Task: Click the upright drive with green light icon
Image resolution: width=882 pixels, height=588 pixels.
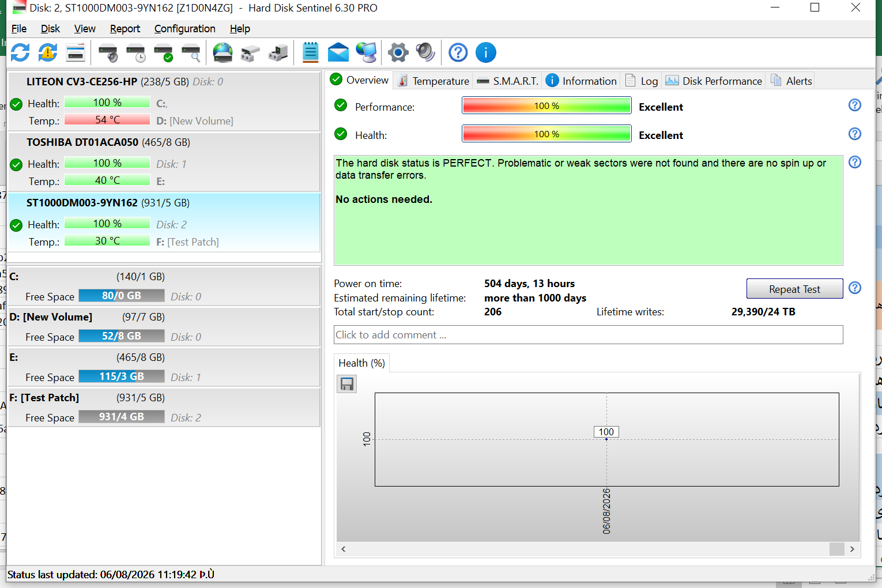Action: pyautogui.click(x=278, y=52)
